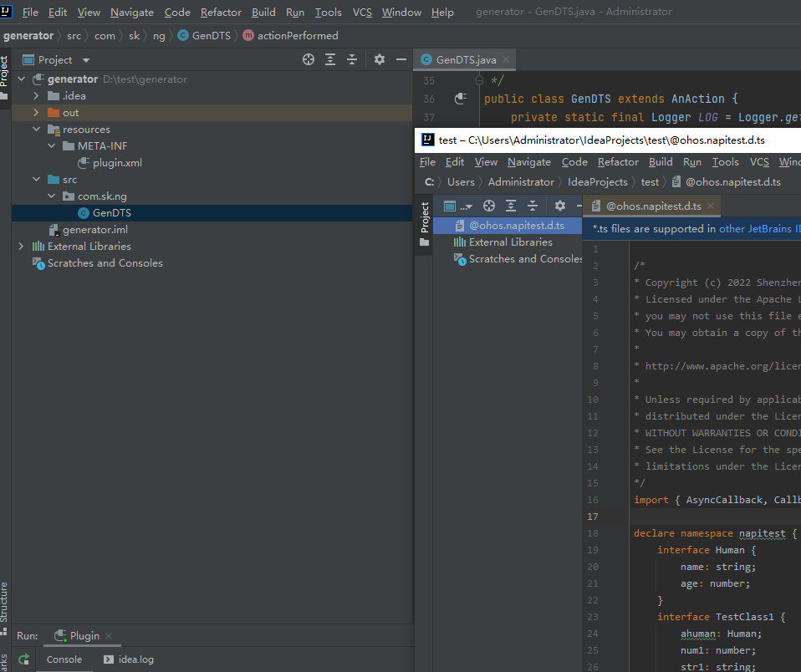801x672 pixels.
Task: Click the run gutter icon beside line 36
Action: click(x=460, y=99)
